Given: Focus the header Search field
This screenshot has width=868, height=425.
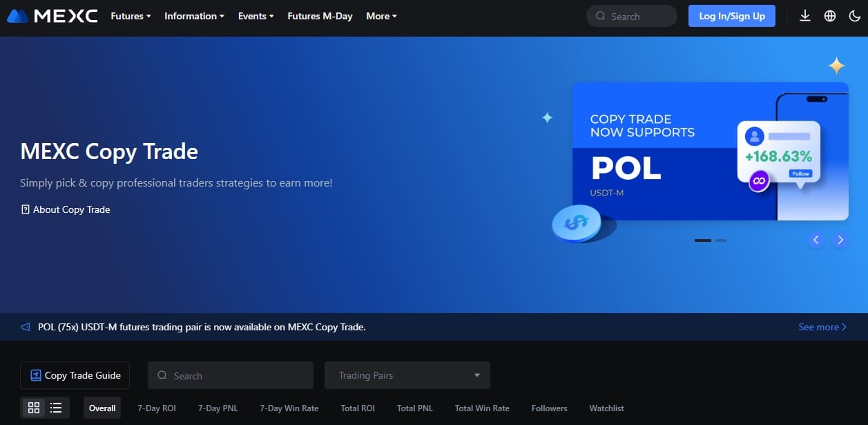Looking at the screenshot, I should click(632, 16).
